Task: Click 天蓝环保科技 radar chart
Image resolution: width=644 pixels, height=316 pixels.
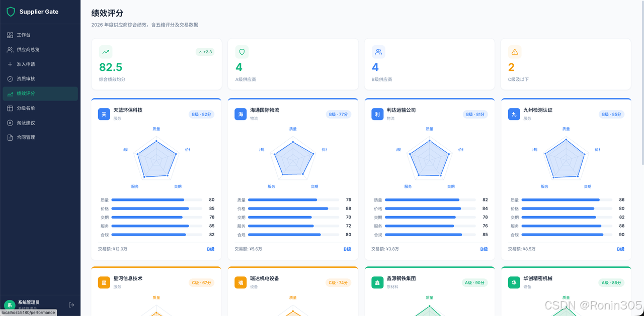Action: (x=156, y=158)
